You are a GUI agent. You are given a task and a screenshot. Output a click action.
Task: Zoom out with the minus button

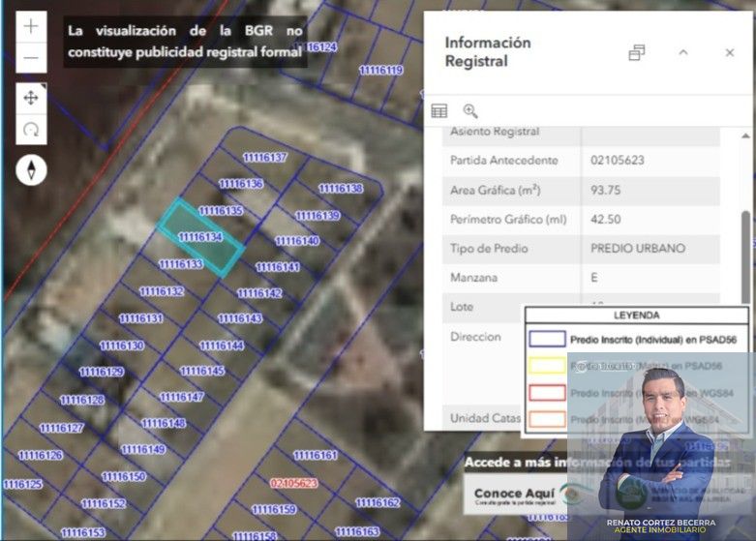[31, 58]
